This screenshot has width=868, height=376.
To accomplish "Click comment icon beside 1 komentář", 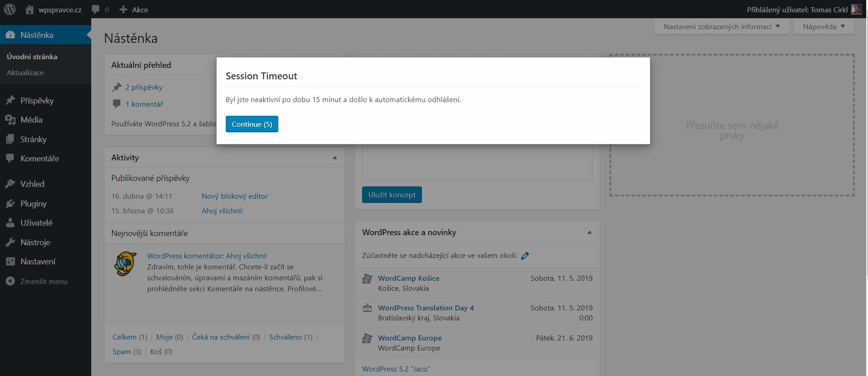I will pyautogui.click(x=117, y=104).
